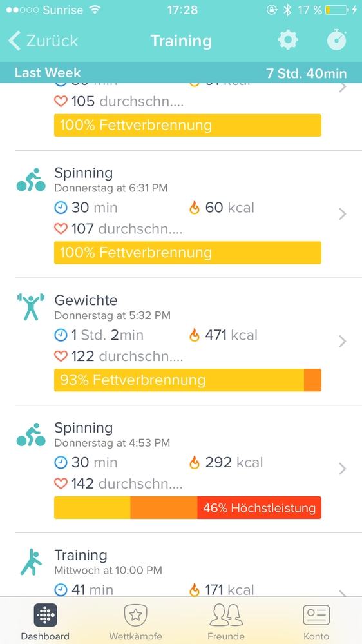Open details chevron for Spinning 60 kcal
The height and width of the screenshot is (644, 362).
pos(343,214)
